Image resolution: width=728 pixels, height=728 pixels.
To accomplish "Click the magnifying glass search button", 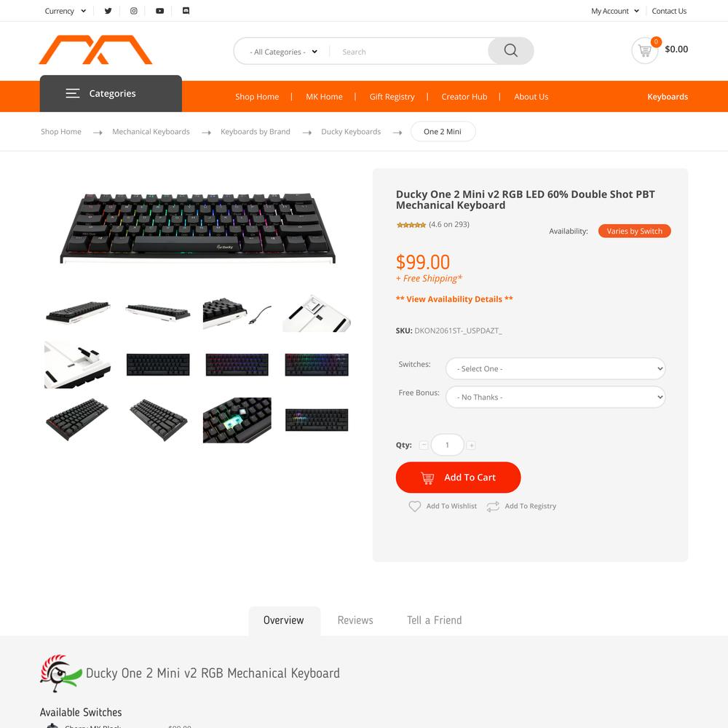I will pyautogui.click(x=510, y=51).
